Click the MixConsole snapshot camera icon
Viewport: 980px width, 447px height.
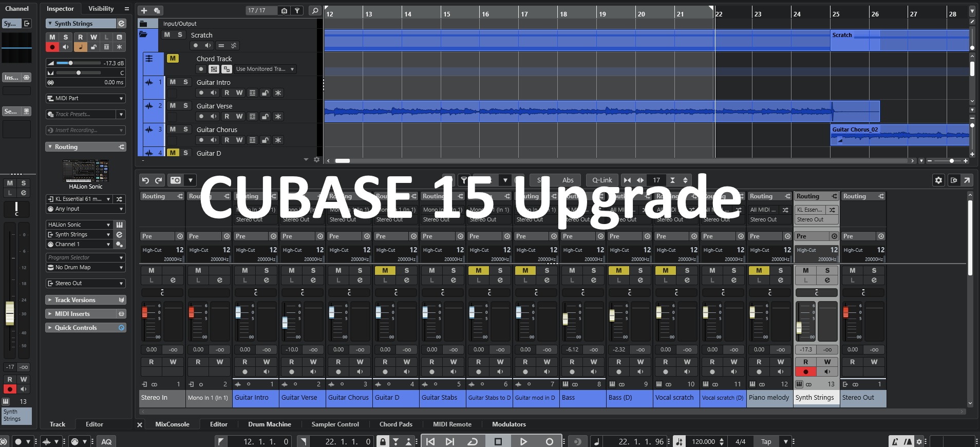(x=176, y=180)
